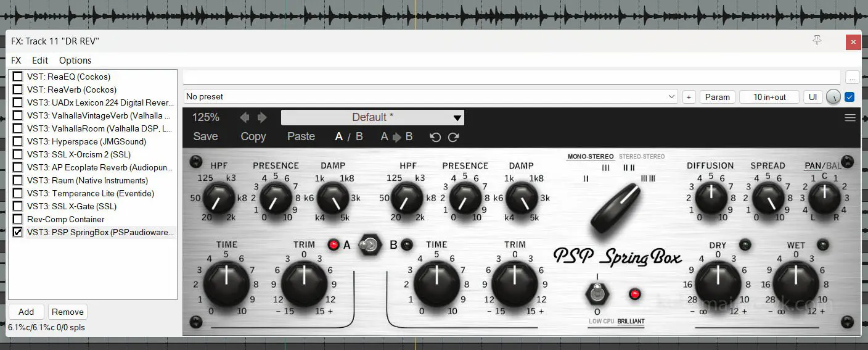Toggle the Low CPU/Brilliant mode switch
Image resolution: width=868 pixels, height=350 pixels.
(x=597, y=293)
